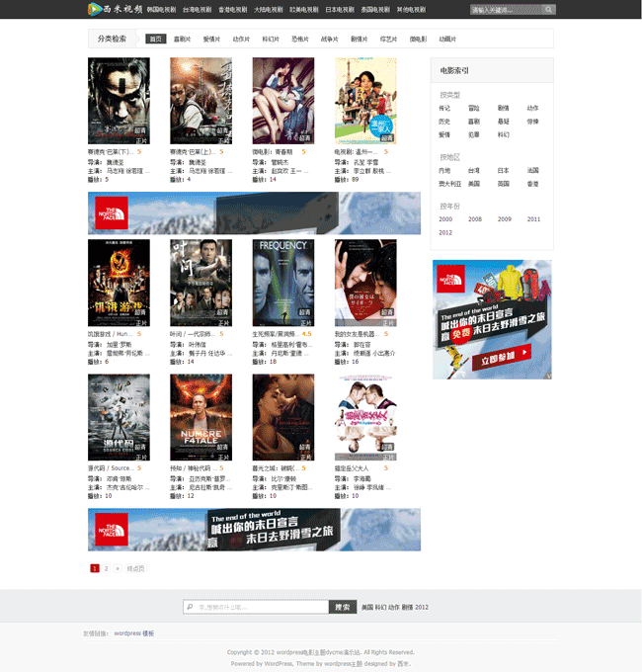Screen dimensions: 642x672
Task: Filter by 悬疑 genre in sidebar
Action: 504,122
